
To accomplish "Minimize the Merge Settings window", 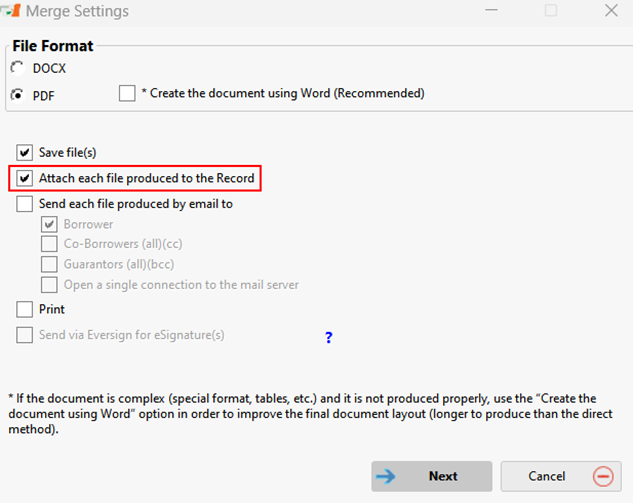I will pos(491,10).
